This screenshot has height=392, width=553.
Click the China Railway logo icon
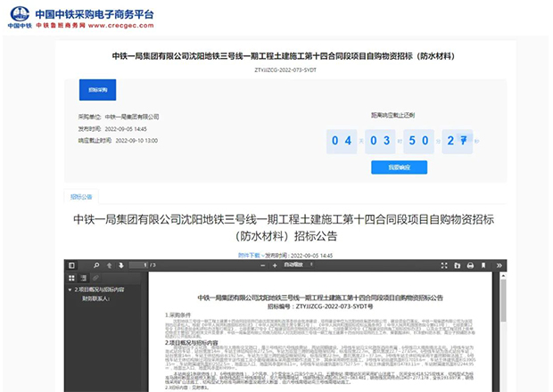point(20,15)
